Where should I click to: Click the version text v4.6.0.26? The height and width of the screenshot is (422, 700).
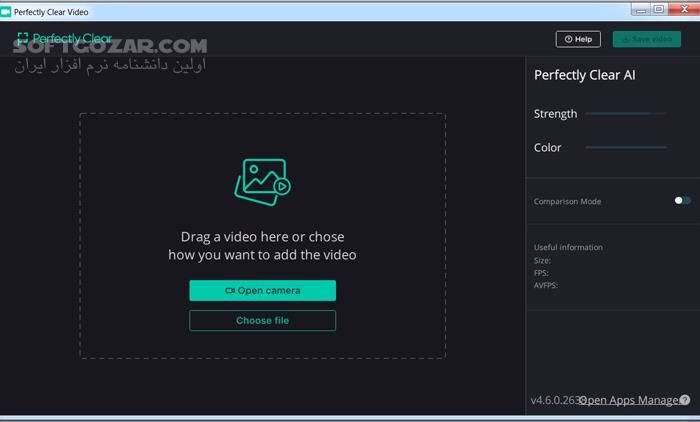tap(555, 400)
